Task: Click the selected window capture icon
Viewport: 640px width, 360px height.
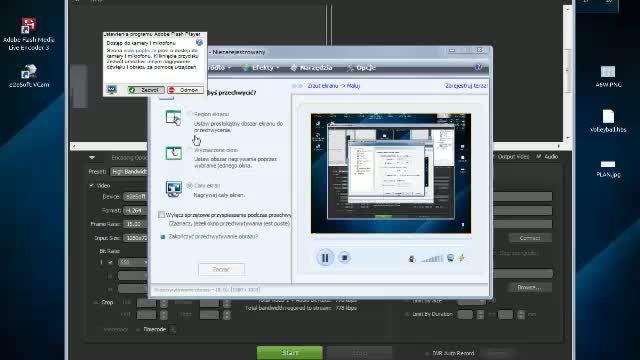Action: pyautogui.click(x=173, y=153)
